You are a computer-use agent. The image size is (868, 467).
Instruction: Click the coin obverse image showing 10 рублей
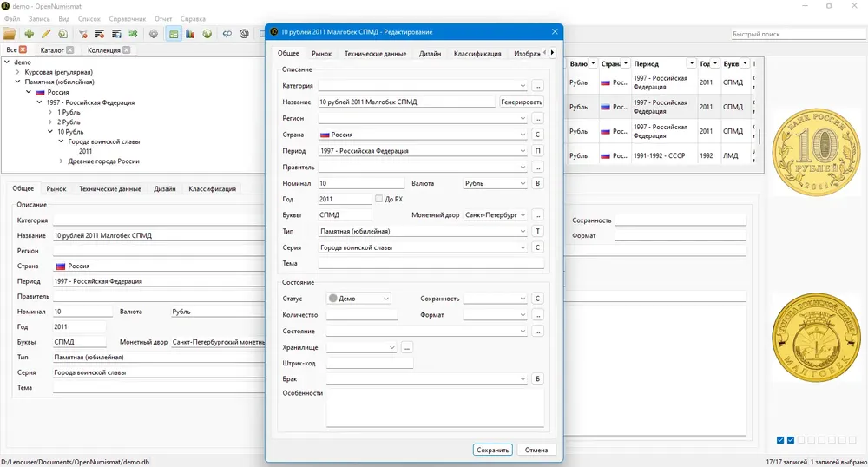tap(815, 152)
